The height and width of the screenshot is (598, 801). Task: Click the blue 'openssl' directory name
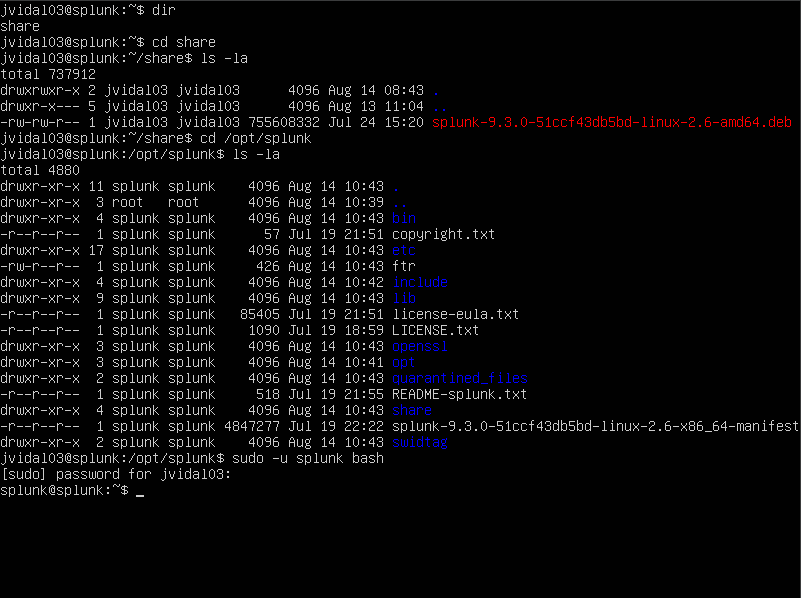click(420, 347)
